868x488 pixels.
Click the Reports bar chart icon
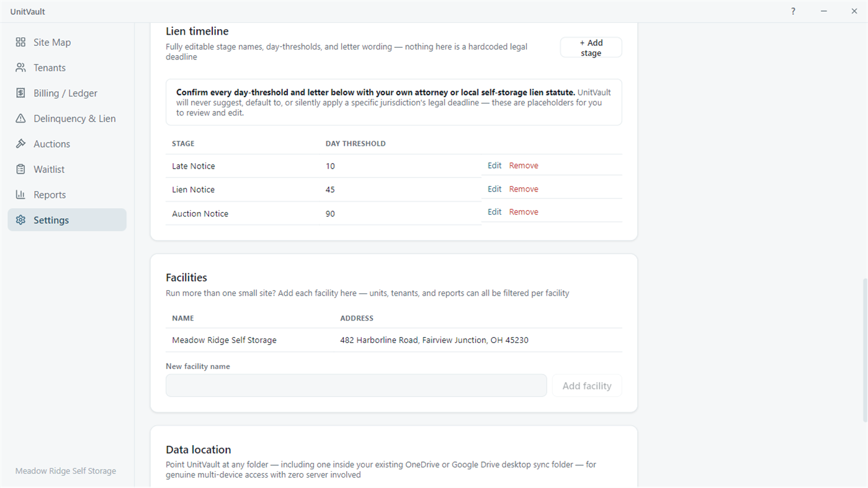pyautogui.click(x=20, y=195)
